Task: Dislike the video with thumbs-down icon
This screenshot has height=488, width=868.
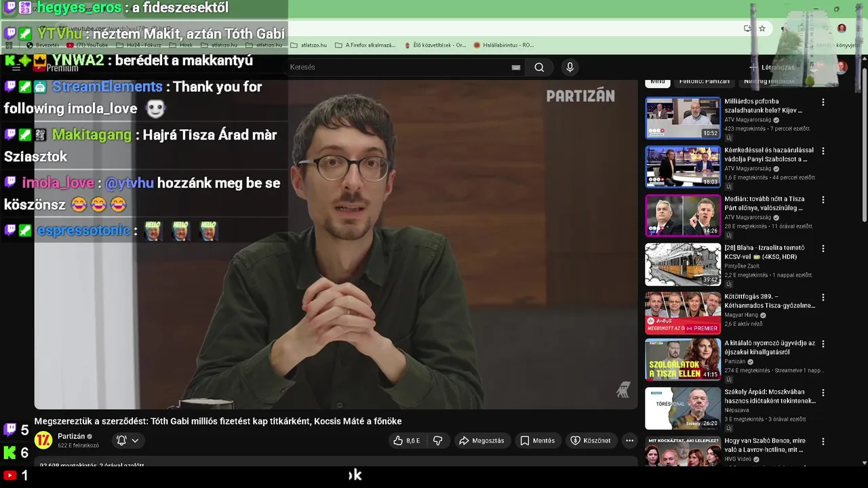Action: point(438,441)
